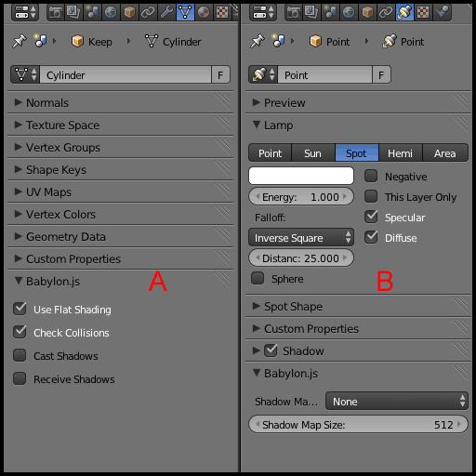Click the F fake user button beside Cylinder
Image resolution: width=476 pixels, height=476 pixels.
(220, 74)
